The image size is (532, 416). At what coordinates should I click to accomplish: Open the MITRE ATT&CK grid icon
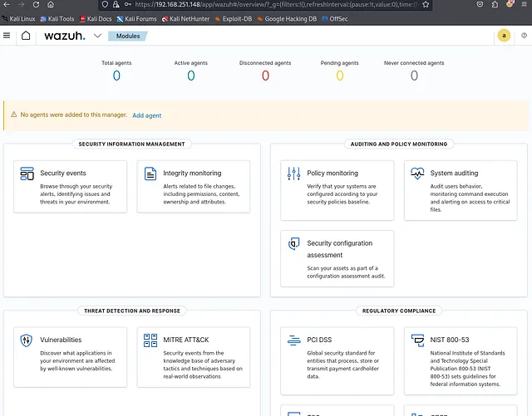coord(150,340)
